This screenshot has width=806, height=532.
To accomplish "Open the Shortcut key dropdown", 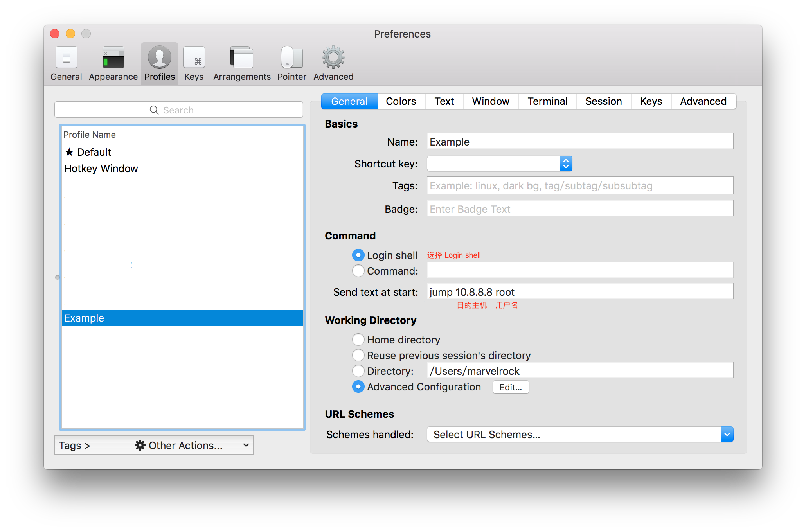I will point(500,164).
